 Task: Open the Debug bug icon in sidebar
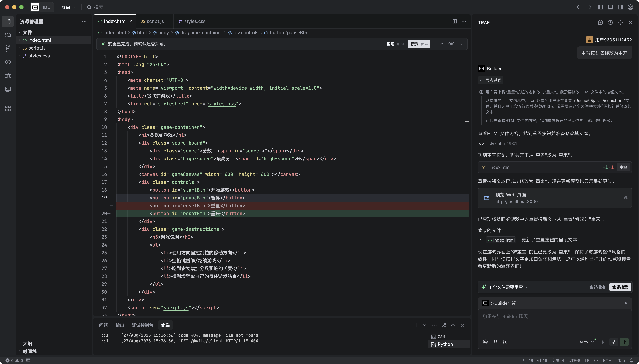tap(8, 76)
